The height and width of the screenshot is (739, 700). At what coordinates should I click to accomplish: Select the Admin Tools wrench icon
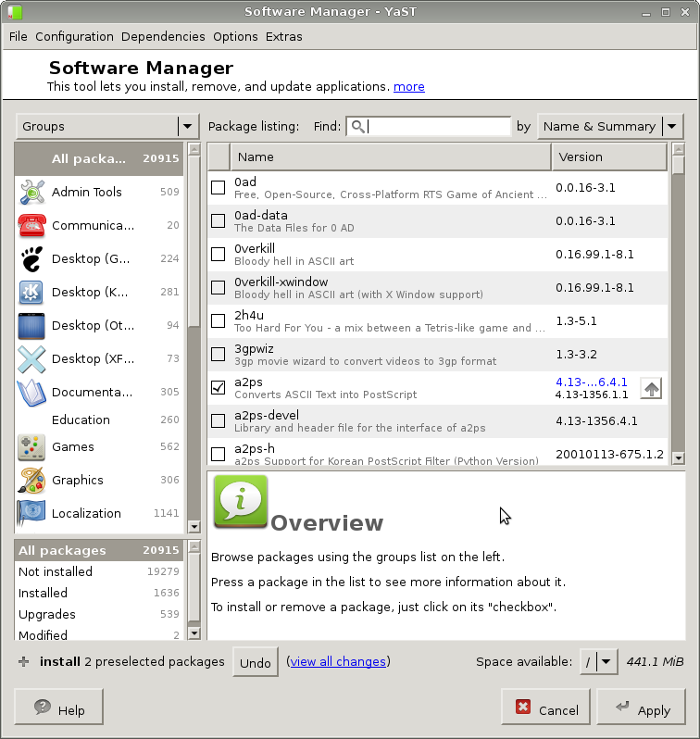31,192
